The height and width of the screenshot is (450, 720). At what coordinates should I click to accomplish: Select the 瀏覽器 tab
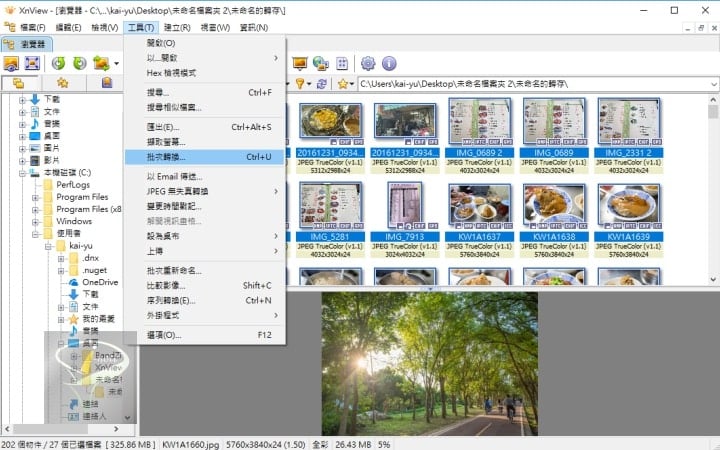coord(27,44)
